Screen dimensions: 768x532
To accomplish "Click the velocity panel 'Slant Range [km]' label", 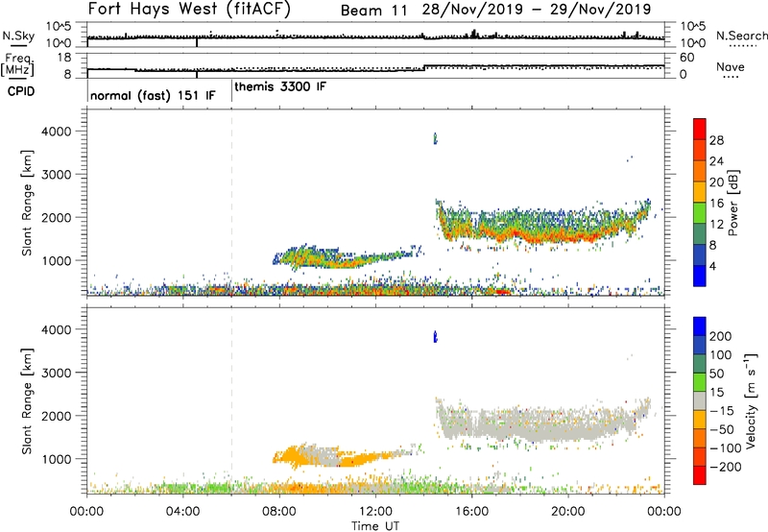I will click(x=27, y=401).
